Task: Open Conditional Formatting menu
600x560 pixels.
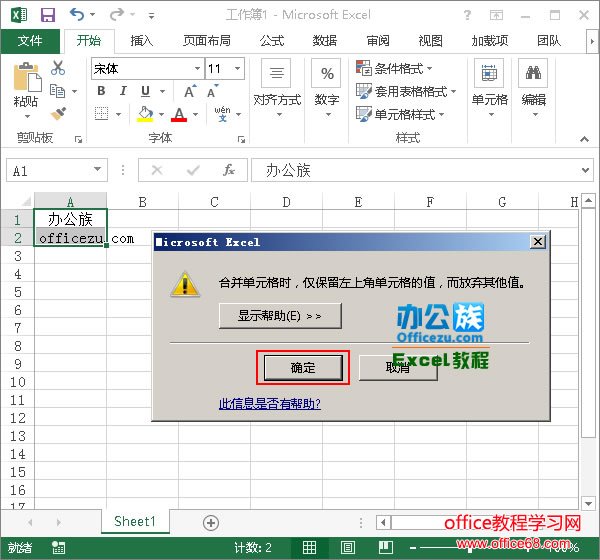Action: click(394, 69)
